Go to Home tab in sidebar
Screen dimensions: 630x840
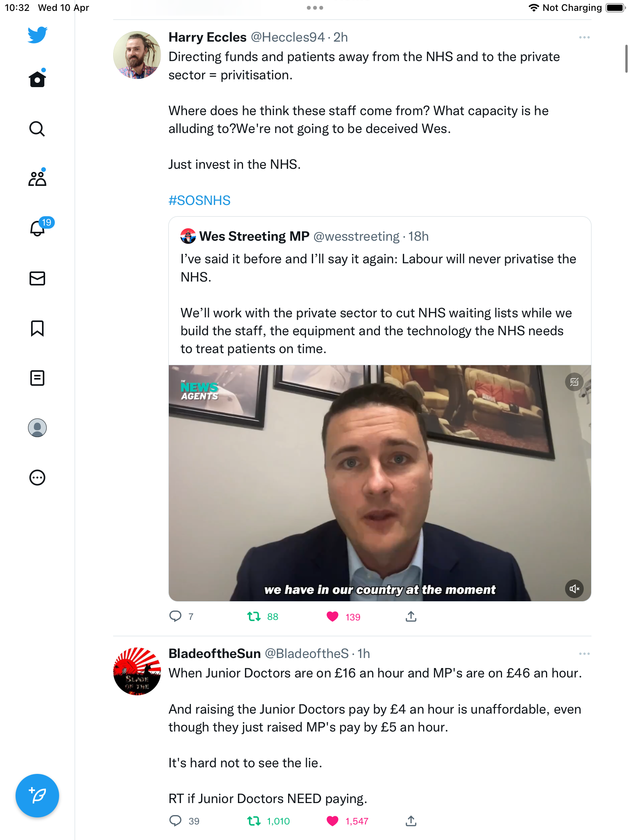pos(37,79)
